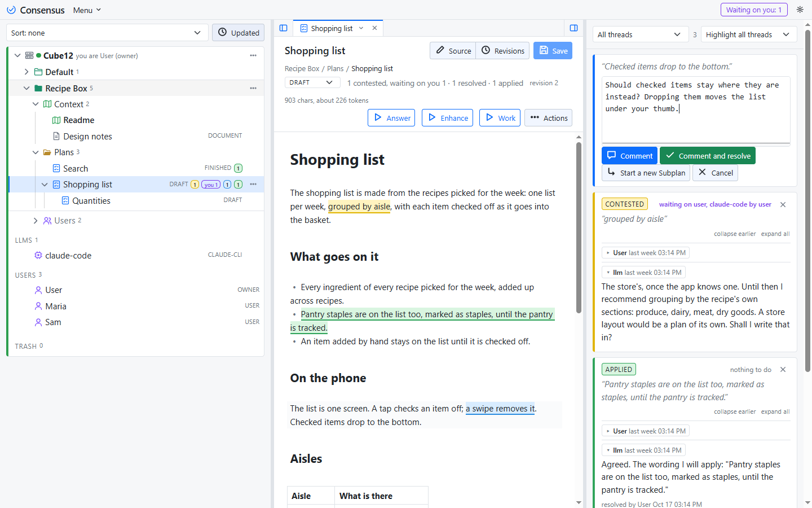The height and width of the screenshot is (508, 812).
Task: Toggle the light/dark theme sun icon
Action: tap(800, 10)
